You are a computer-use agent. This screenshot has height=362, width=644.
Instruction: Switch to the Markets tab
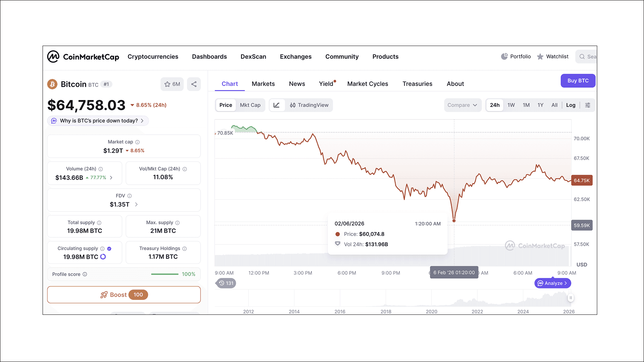pyautogui.click(x=263, y=84)
